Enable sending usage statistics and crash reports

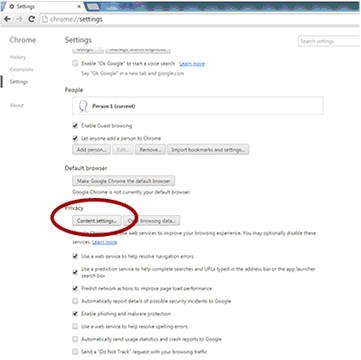click(75, 339)
